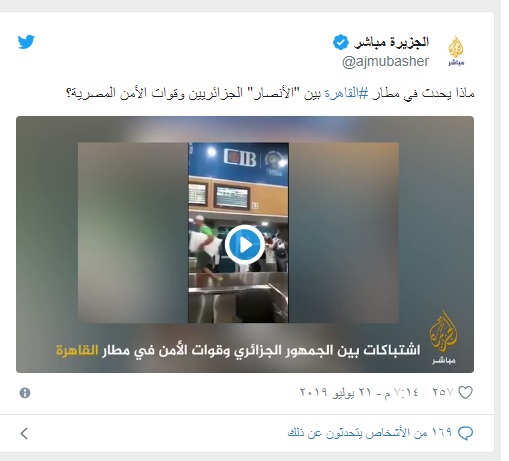Click the blurred left area of the video
The height and width of the screenshot is (461, 509).
click(x=133, y=232)
